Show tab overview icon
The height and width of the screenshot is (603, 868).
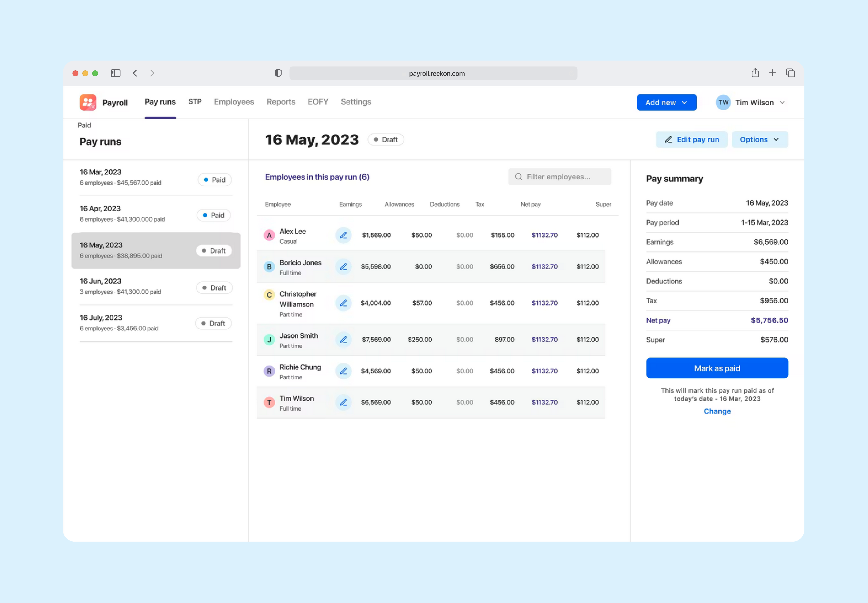pos(791,73)
